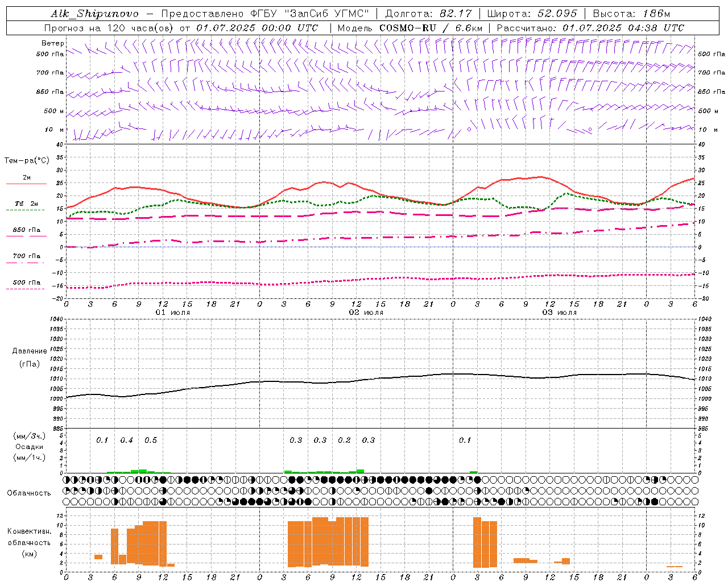Click the 0.5 precipitation amount
This screenshot has height=582, width=728.
(150, 440)
